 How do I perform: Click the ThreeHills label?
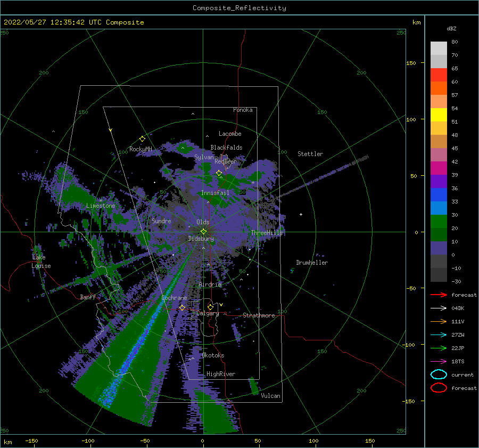pyautogui.click(x=267, y=233)
